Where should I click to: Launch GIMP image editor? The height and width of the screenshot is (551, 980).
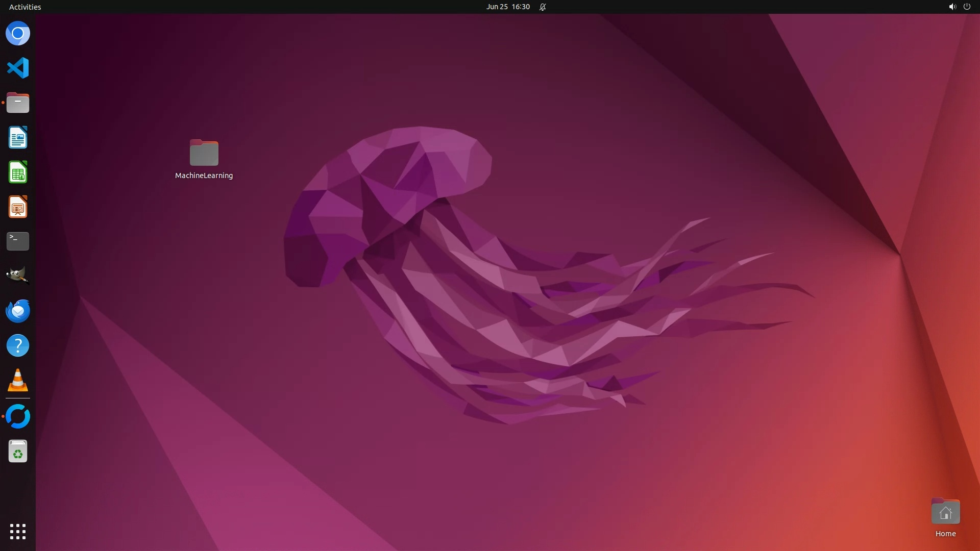[x=18, y=276]
